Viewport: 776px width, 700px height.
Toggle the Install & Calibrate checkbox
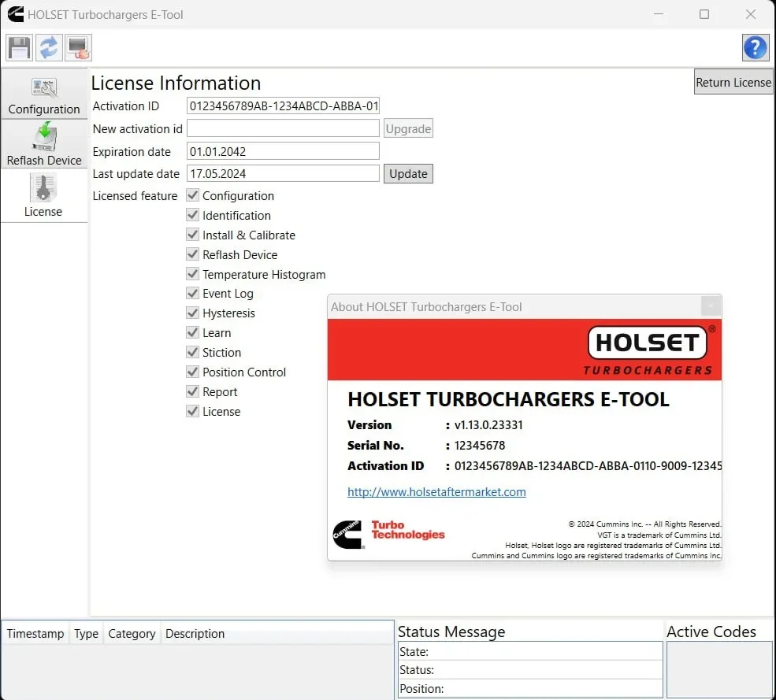click(192, 235)
